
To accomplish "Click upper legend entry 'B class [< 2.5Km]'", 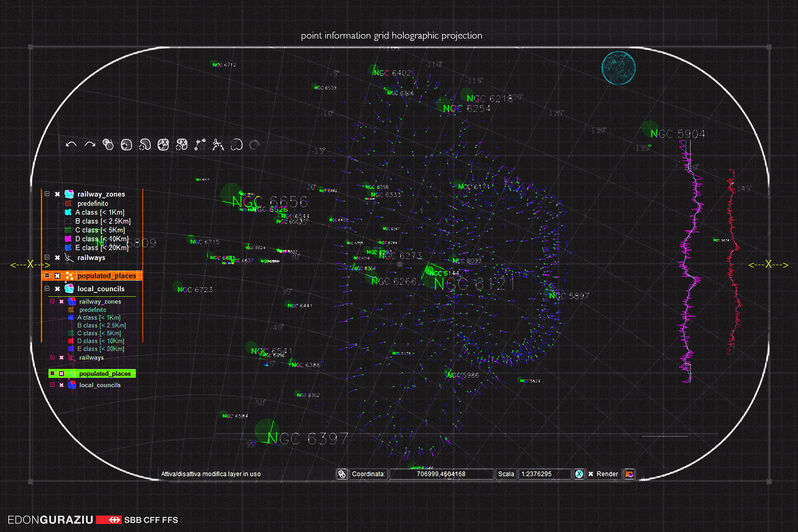I will tap(103, 221).
